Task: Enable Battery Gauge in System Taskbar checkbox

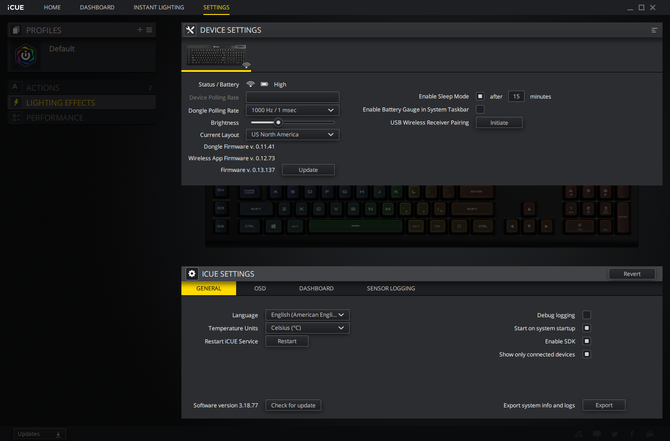Action: (x=480, y=109)
